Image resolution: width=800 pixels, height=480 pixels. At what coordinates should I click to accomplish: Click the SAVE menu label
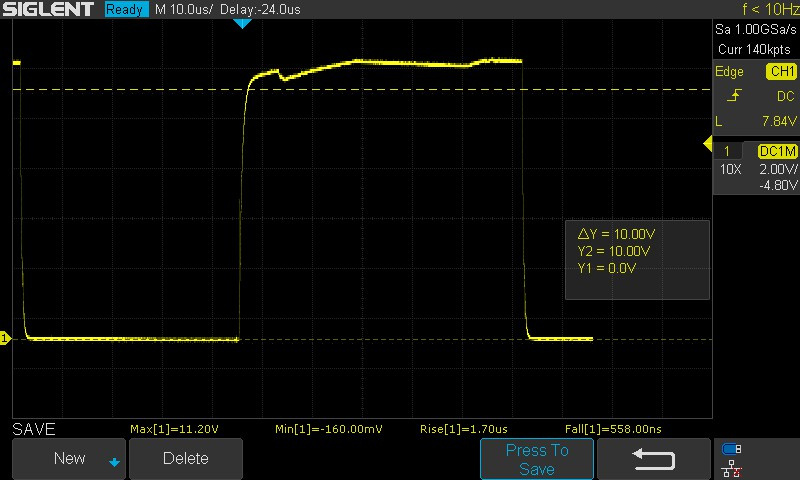point(34,429)
